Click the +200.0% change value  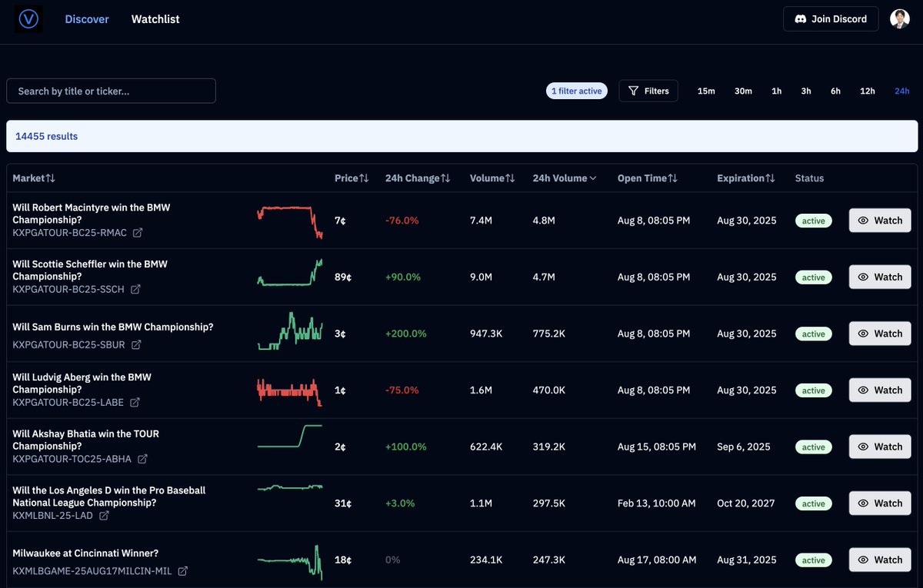[x=405, y=334]
